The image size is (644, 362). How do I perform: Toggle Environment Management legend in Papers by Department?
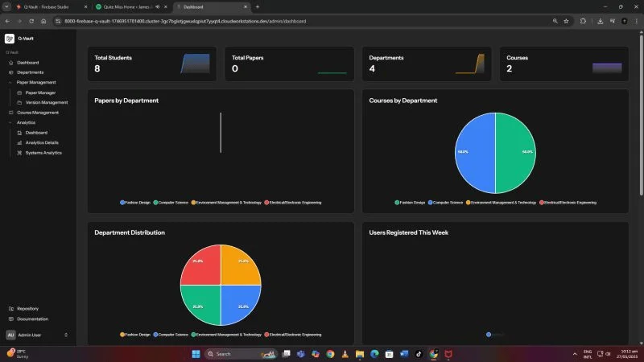pos(226,203)
